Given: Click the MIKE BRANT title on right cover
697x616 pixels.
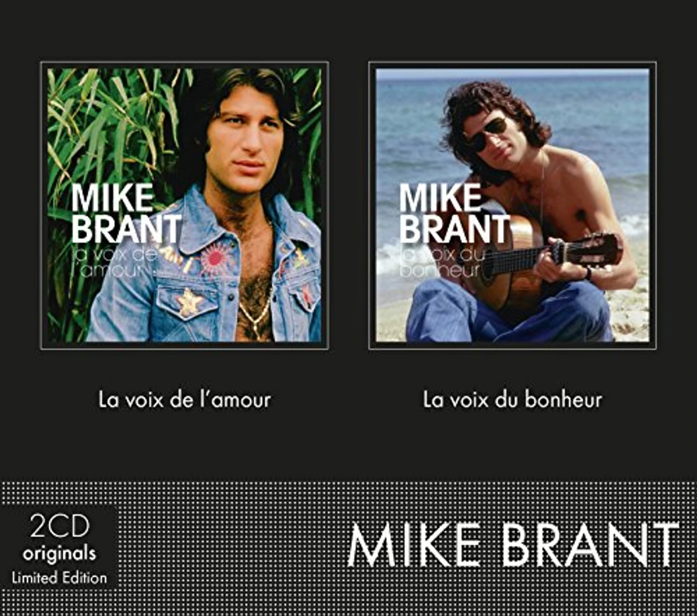Looking at the screenshot, I should (x=454, y=213).
